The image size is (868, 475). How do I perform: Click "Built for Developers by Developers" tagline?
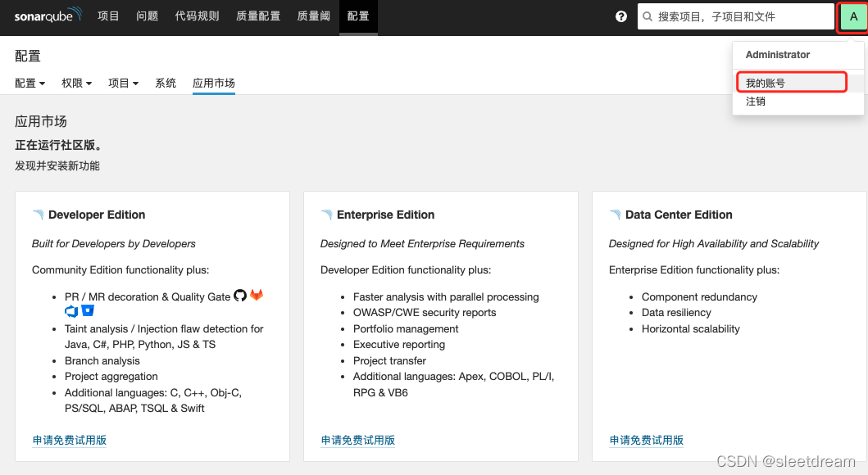113,244
